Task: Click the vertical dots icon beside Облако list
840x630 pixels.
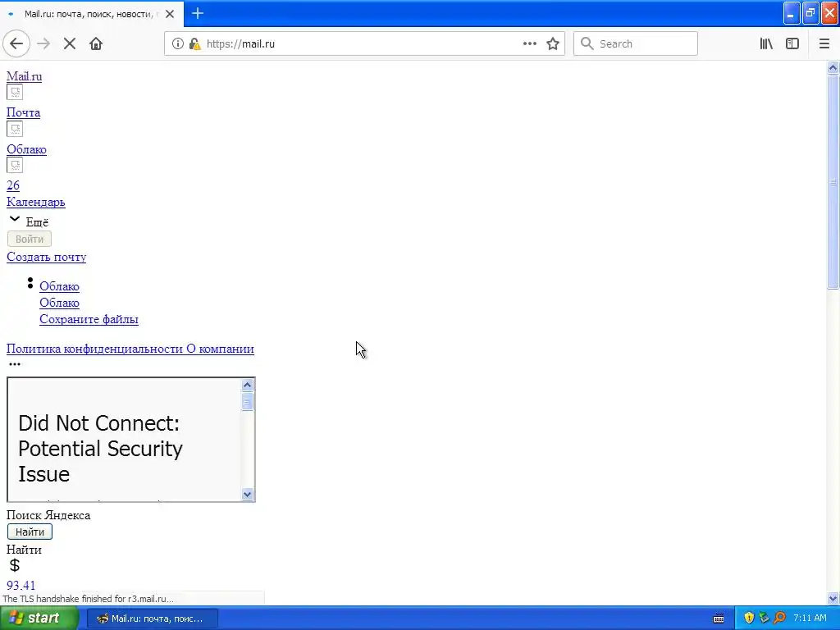Action: pyautogui.click(x=30, y=283)
